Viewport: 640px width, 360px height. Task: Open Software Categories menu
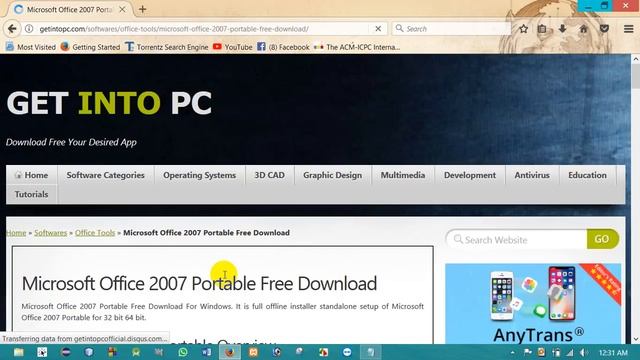click(x=105, y=175)
